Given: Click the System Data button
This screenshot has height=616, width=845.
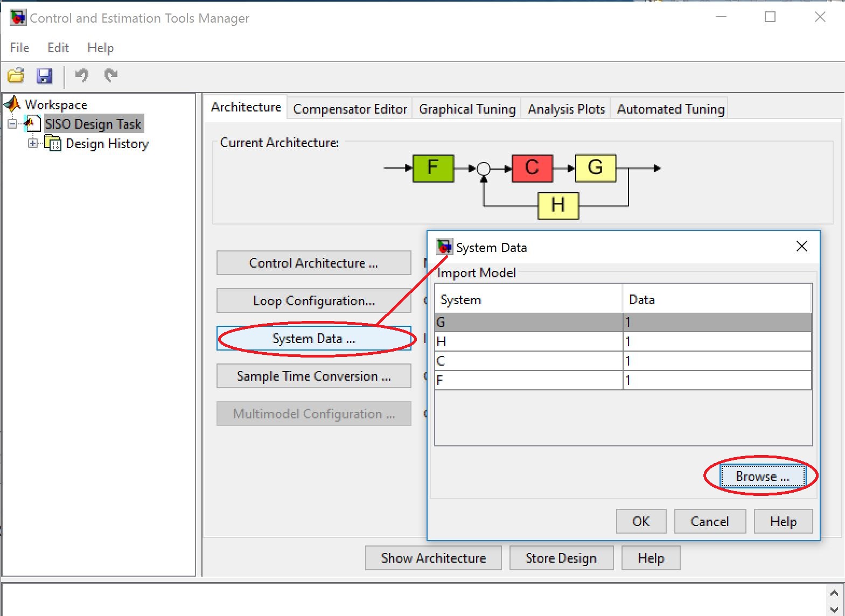Looking at the screenshot, I should click(313, 338).
